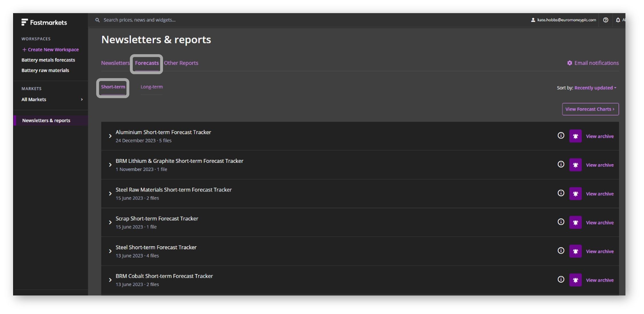Viewport: 644px width, 314px height.
Task: Toggle alert bell for Scrap Short-term tracker
Action: (575, 222)
